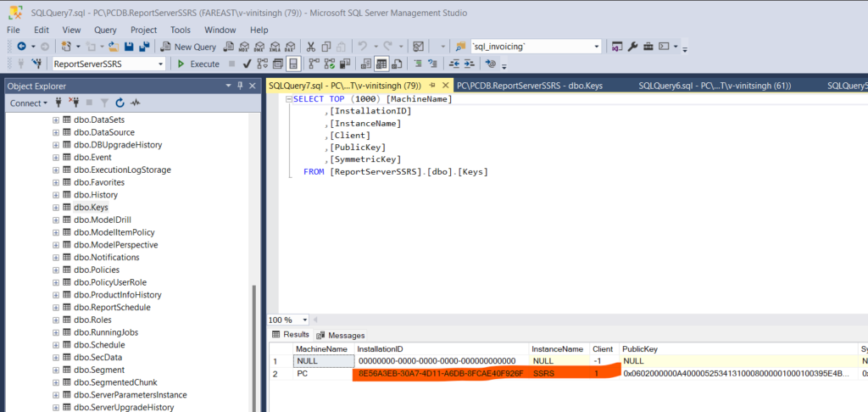Viewport: 868px width, 412px height.
Task: Refresh Object Explorer with the circular arrow
Action: click(x=120, y=103)
